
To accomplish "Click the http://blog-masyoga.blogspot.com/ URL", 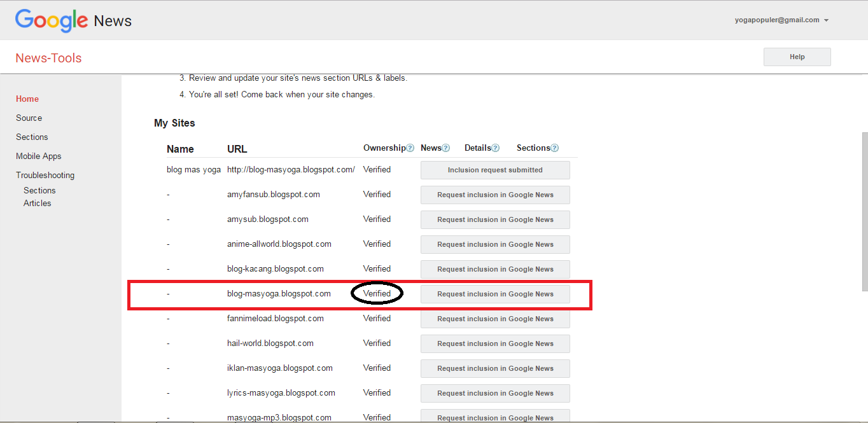I will 291,169.
